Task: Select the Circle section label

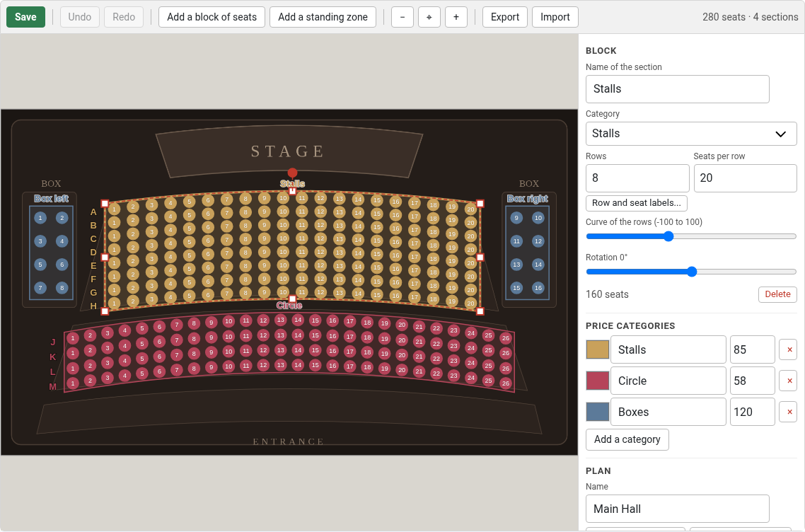Action: (x=289, y=306)
